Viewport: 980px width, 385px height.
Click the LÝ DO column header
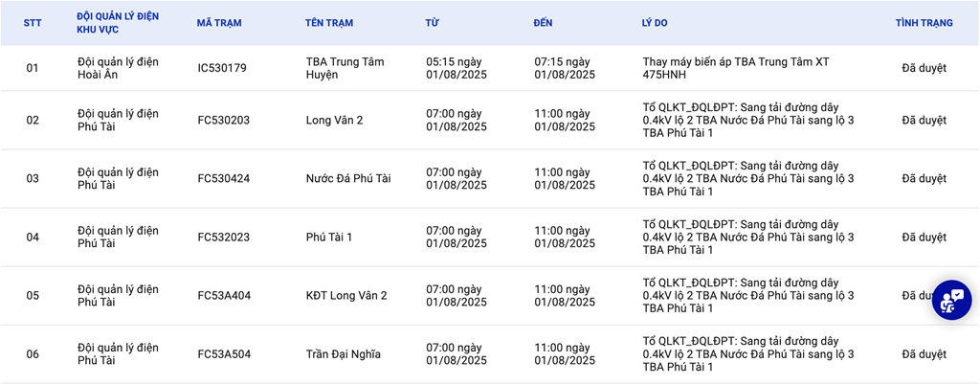657,23
